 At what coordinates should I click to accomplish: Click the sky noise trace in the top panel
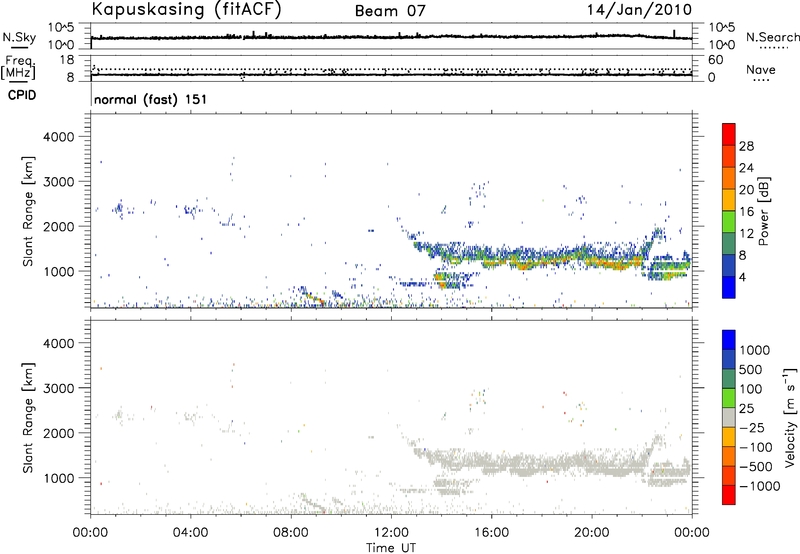[391, 37]
